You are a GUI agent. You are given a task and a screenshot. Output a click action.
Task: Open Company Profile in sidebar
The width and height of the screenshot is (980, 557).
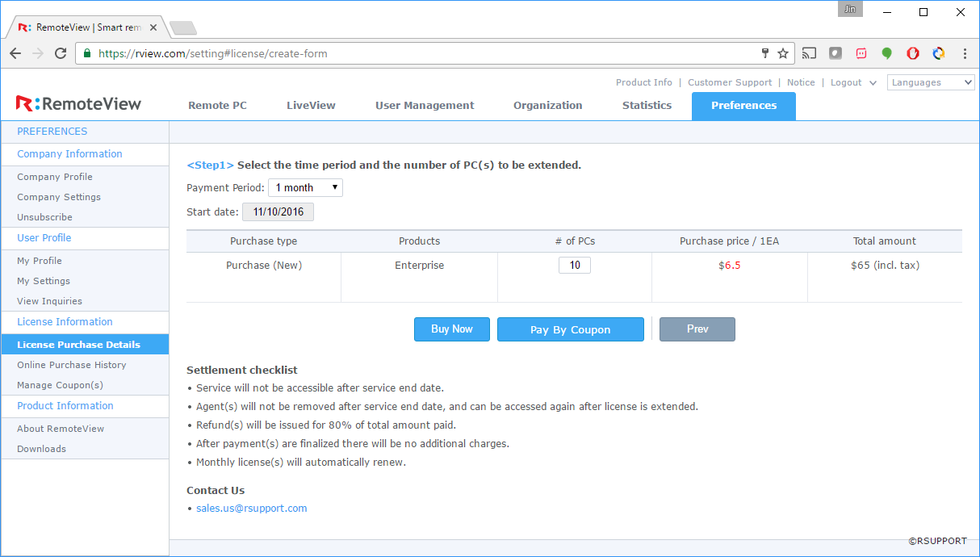pos(55,177)
